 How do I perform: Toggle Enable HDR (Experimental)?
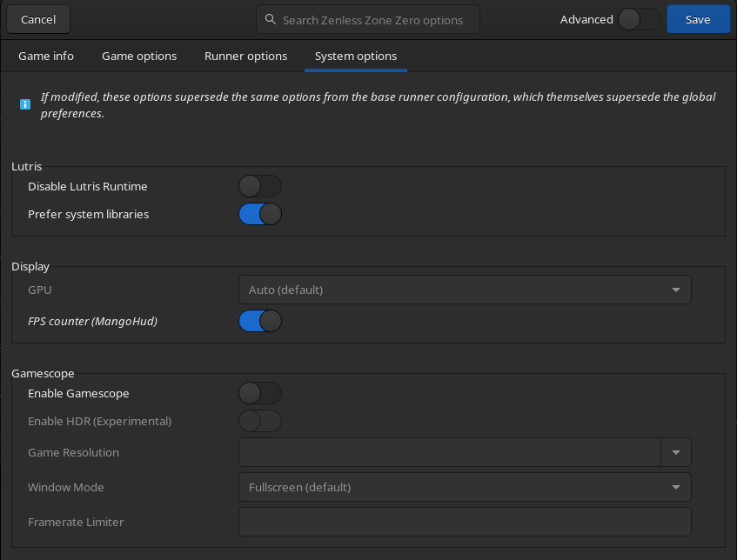tap(260, 421)
